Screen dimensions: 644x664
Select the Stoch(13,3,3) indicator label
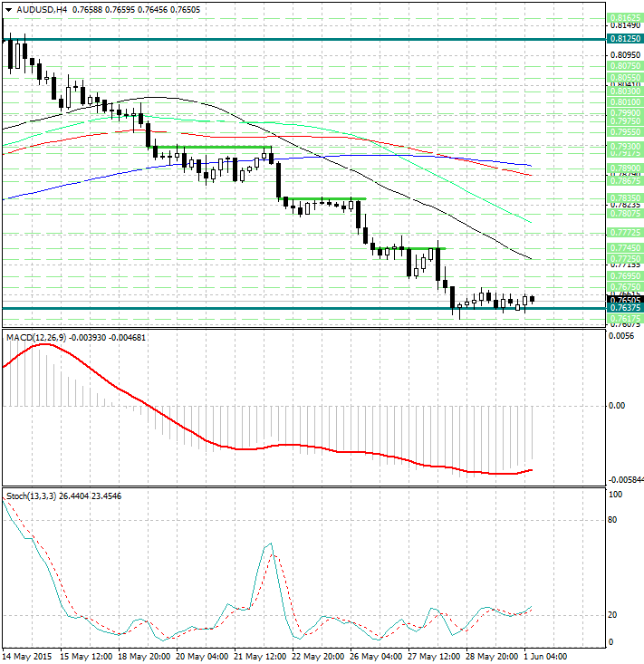point(32,496)
